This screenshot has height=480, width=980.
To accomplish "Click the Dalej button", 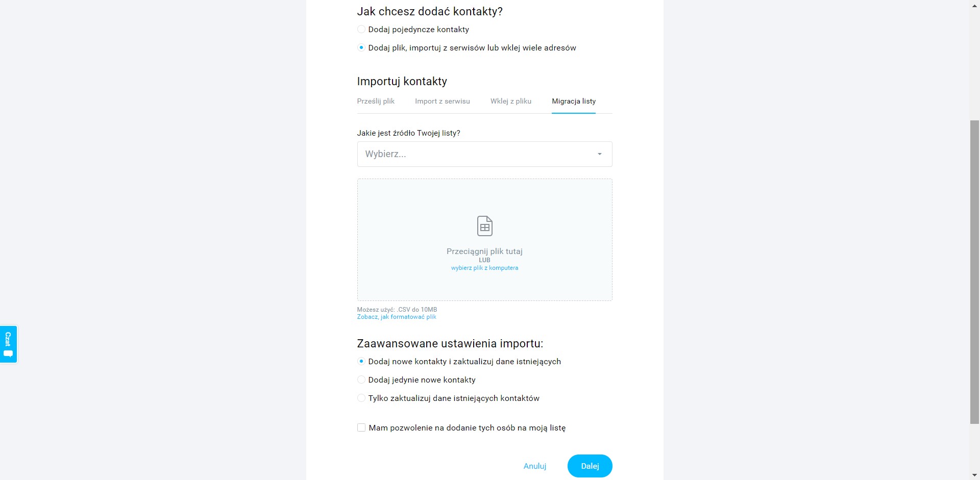I will click(x=590, y=466).
